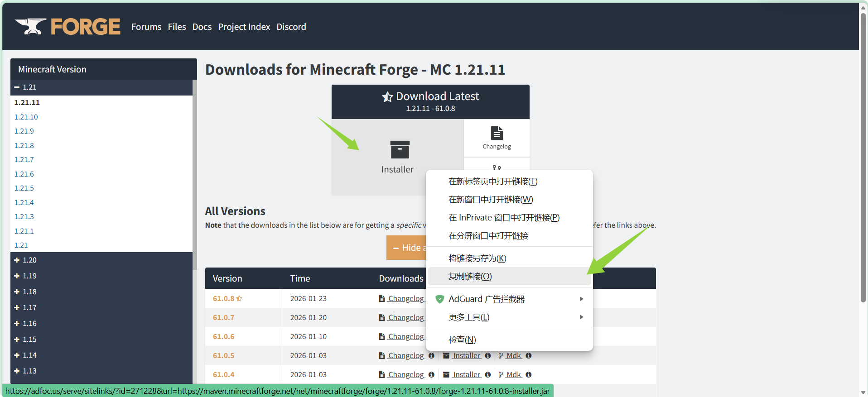Click the info icon next to 61.0.5 Installer

click(487, 356)
